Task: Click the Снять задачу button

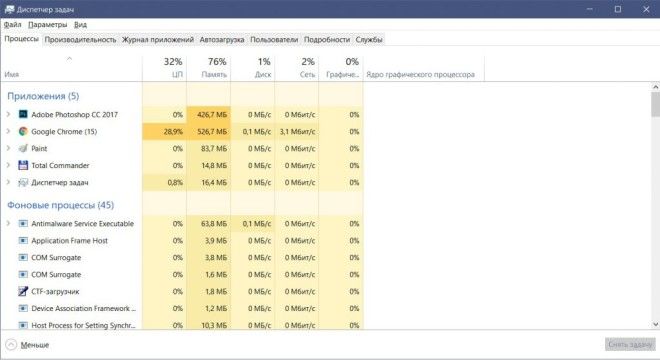Action: tap(630, 344)
